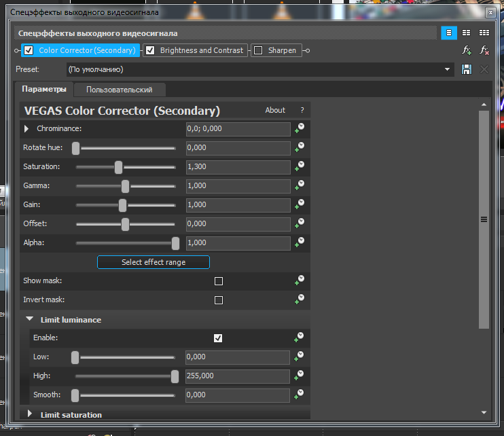Click the Saturation animate icon
Viewport: 504px width, 436px height.
[x=300, y=166]
